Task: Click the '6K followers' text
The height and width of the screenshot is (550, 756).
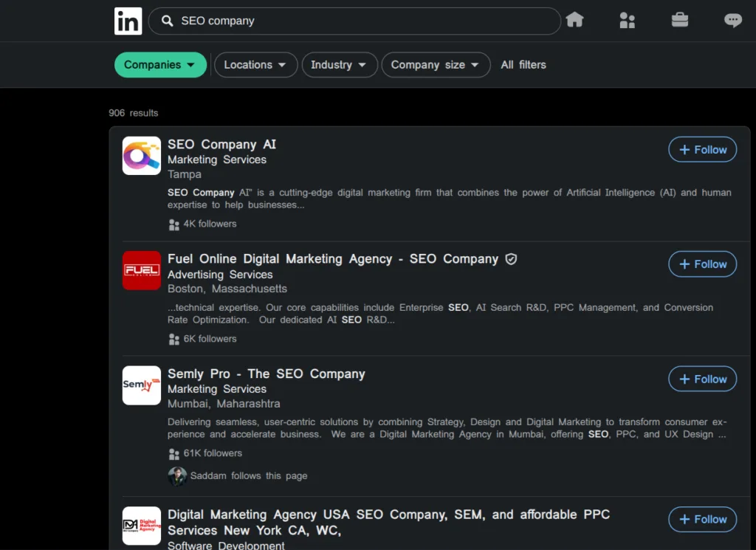Action: (210, 338)
